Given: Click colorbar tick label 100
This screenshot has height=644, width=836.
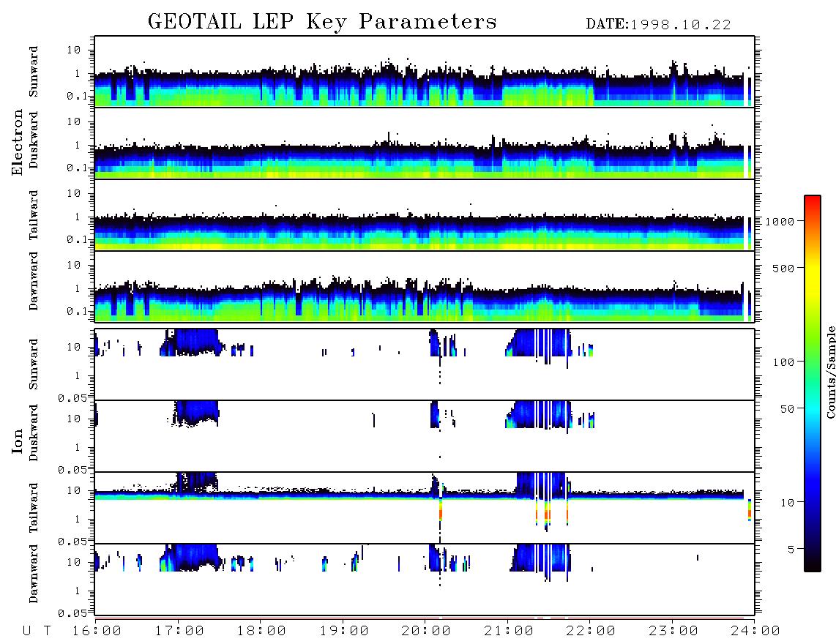Looking at the screenshot, I should [783, 362].
